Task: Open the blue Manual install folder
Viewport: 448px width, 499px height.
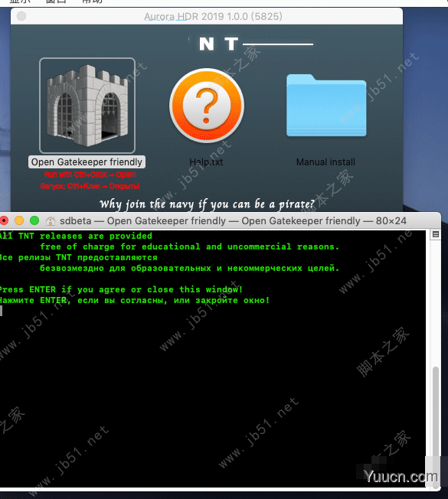Action: (326, 106)
